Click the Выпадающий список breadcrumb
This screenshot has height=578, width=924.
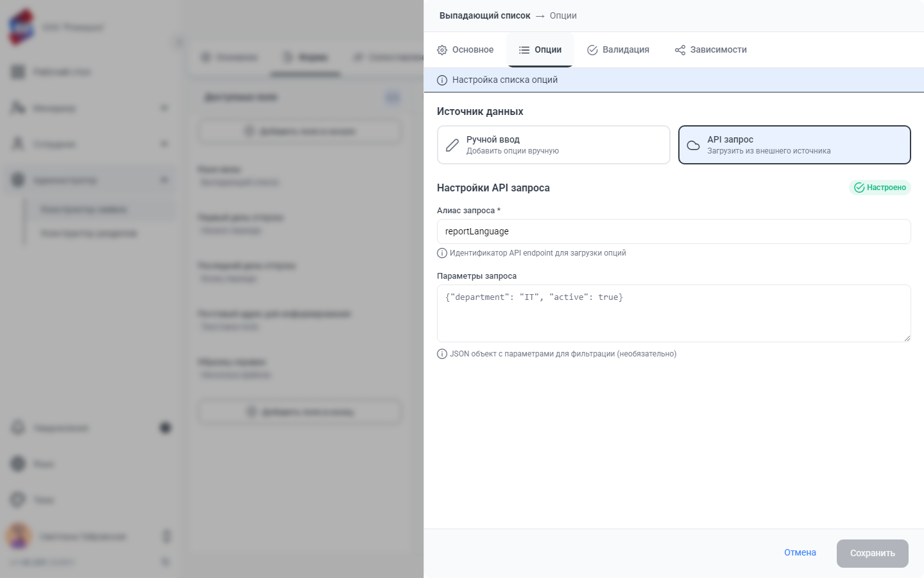485,15
